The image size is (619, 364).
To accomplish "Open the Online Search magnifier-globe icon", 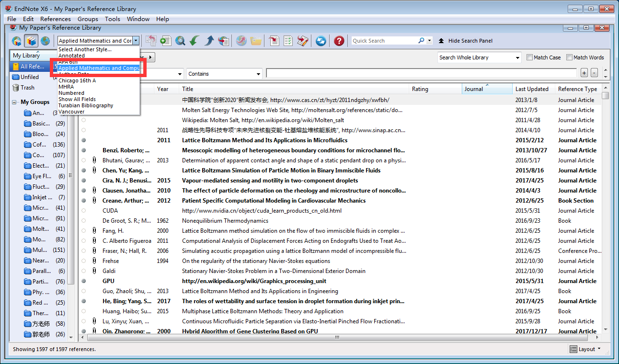I will click(180, 41).
